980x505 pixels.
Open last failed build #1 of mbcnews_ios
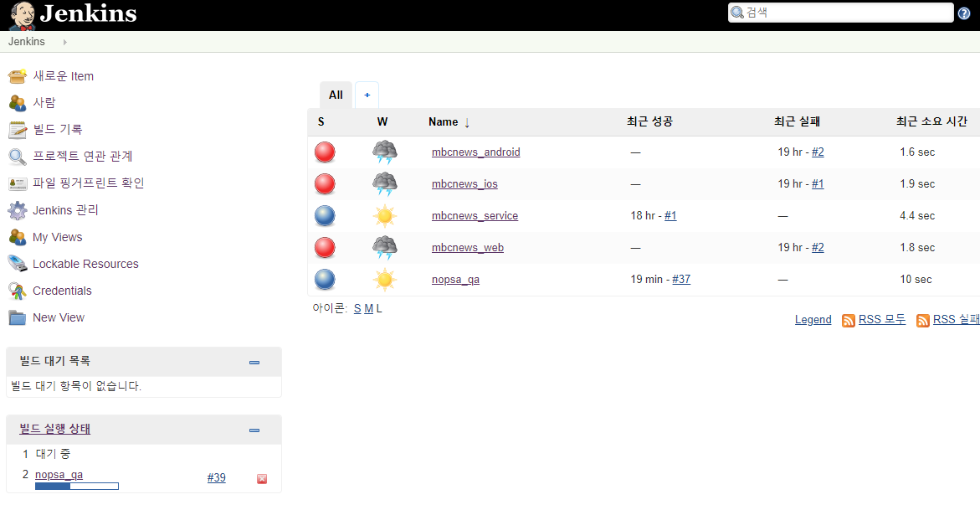pyautogui.click(x=818, y=184)
